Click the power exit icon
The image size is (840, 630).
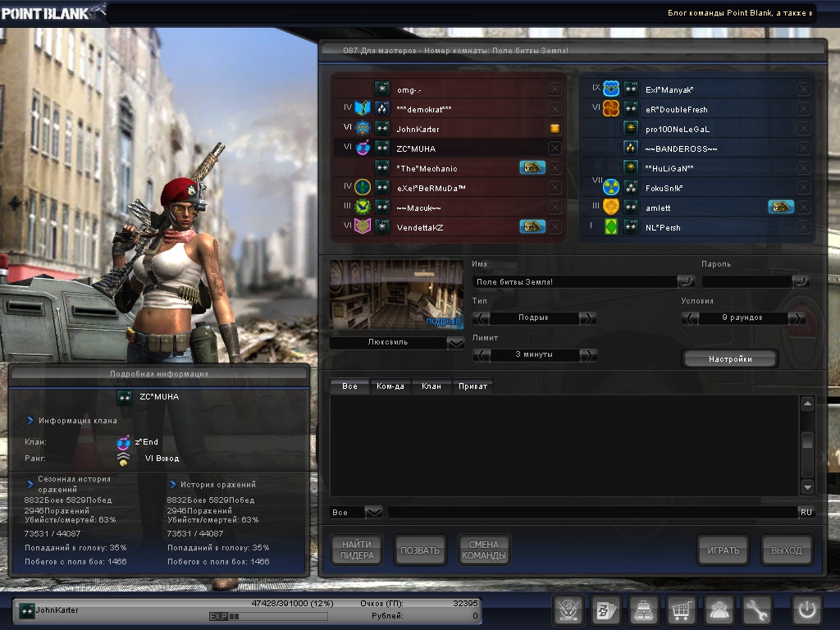pos(806,610)
